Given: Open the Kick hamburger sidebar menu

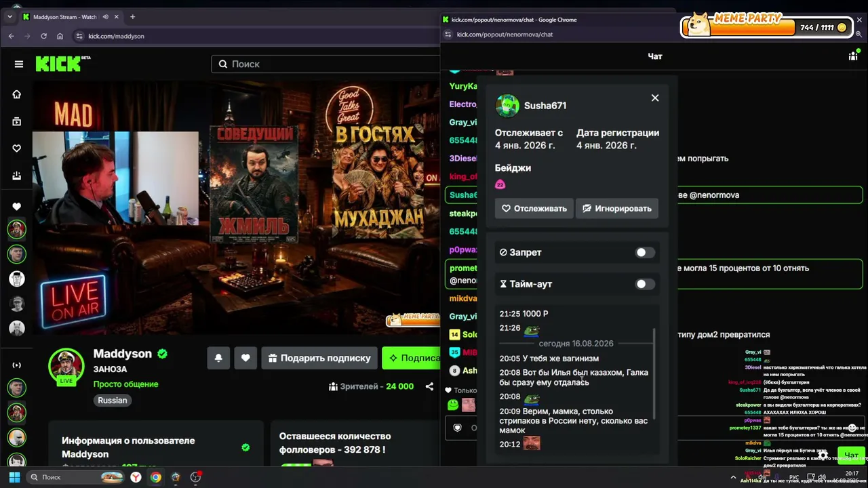Looking at the screenshot, I should tap(19, 64).
